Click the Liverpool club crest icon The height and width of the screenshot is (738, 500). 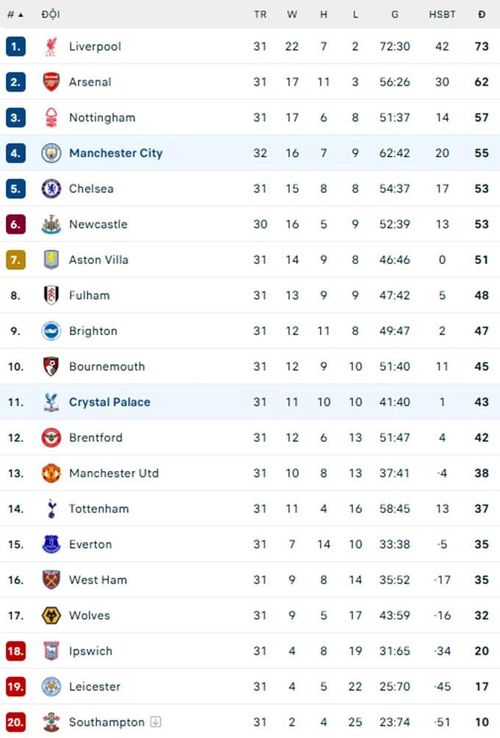(x=51, y=47)
